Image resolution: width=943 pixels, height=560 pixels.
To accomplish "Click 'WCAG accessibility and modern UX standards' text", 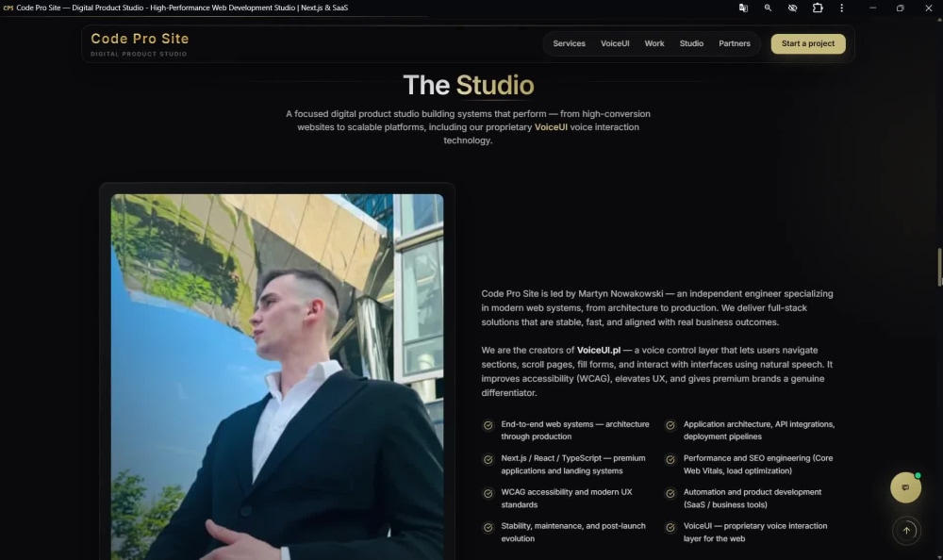I will pyautogui.click(x=567, y=498).
